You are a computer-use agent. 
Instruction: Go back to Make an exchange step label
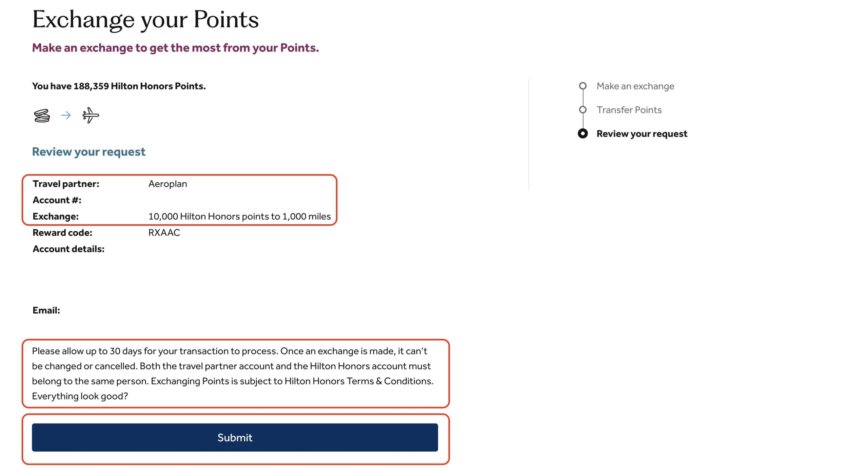(635, 86)
